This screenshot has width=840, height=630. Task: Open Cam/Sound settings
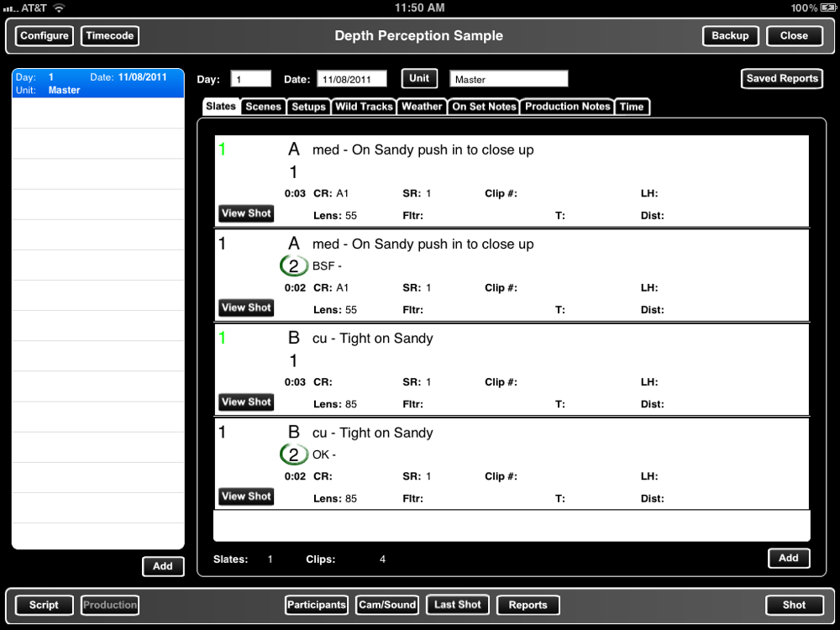[x=387, y=606]
